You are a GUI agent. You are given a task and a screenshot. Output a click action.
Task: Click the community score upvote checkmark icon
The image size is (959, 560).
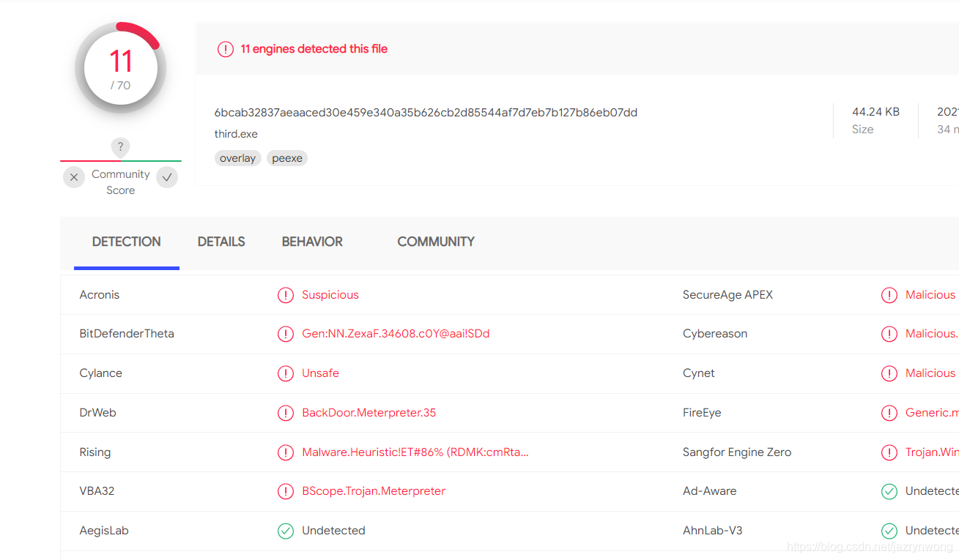(x=167, y=177)
